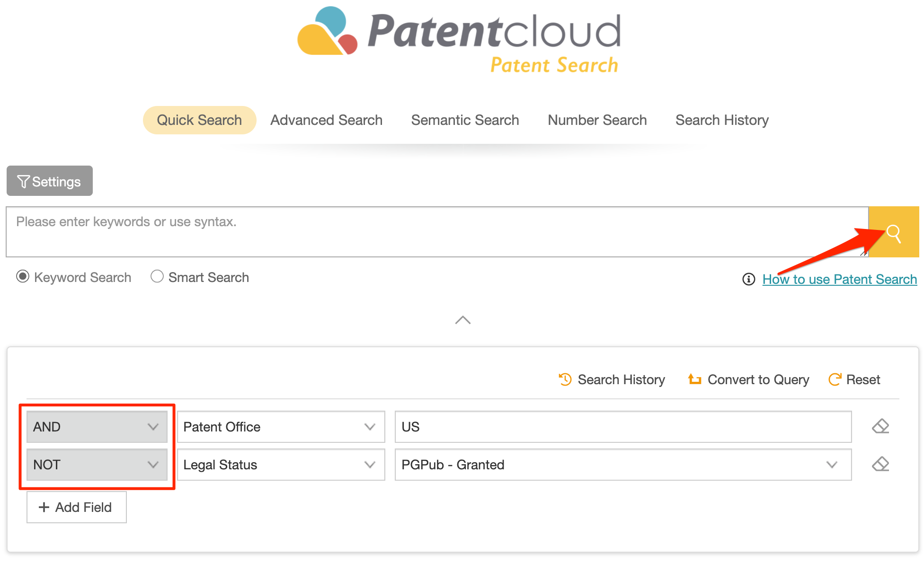Open Search History in the field panel
Viewport: 924px width, 563px height.
point(612,379)
